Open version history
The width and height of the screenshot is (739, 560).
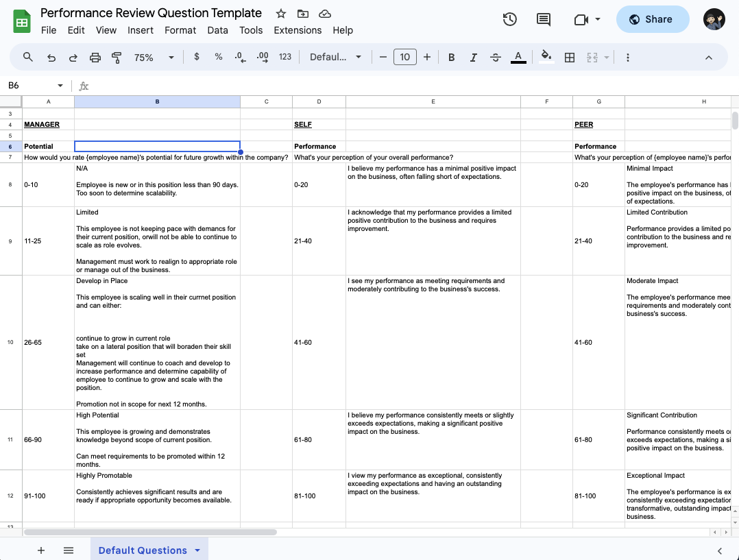(x=509, y=19)
